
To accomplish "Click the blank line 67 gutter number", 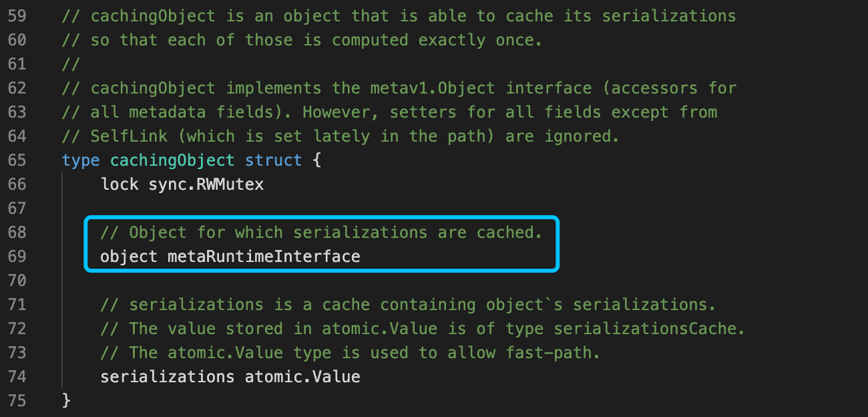I will tap(17, 208).
